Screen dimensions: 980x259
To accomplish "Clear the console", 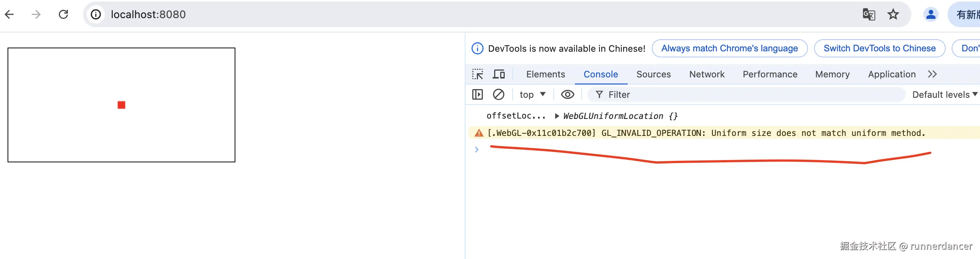I will [498, 94].
